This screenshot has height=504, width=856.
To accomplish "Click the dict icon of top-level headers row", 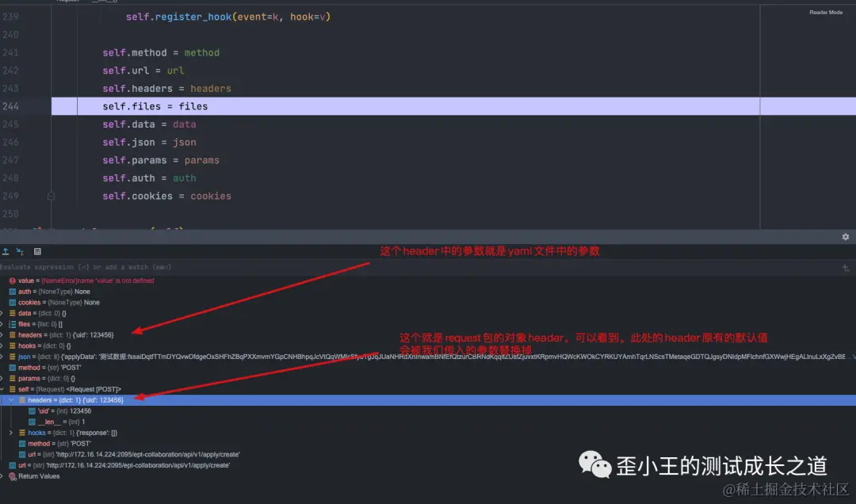I will (x=12, y=335).
